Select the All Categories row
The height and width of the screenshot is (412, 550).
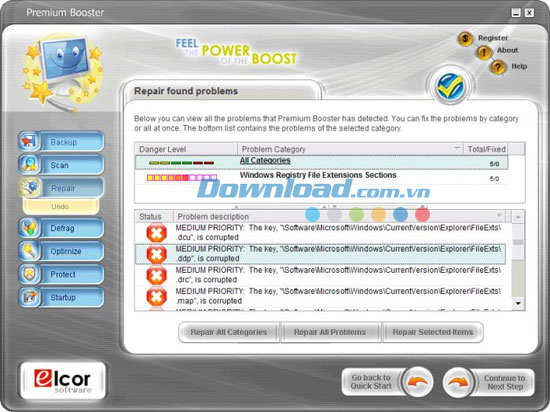[x=322, y=162]
